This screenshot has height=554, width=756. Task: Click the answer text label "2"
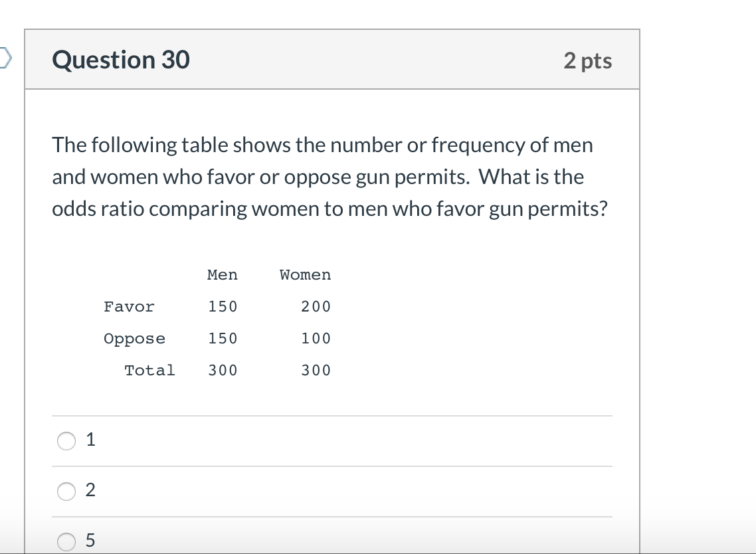pos(90,490)
